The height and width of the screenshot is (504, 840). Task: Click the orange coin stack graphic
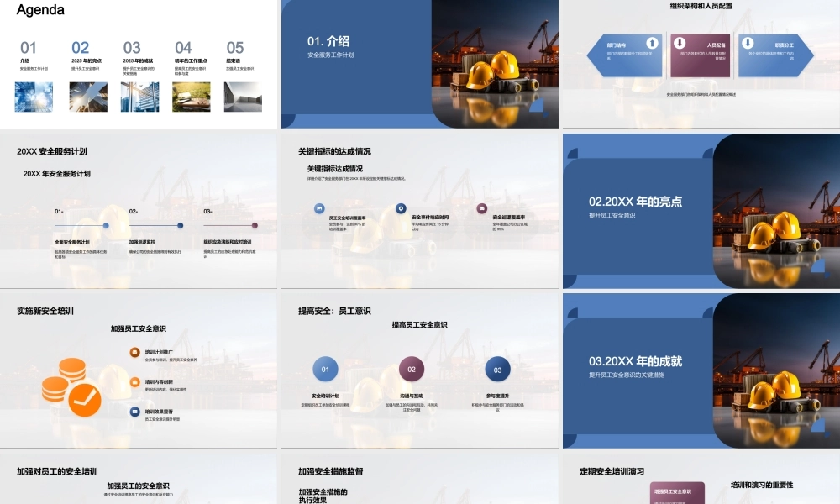(64, 380)
